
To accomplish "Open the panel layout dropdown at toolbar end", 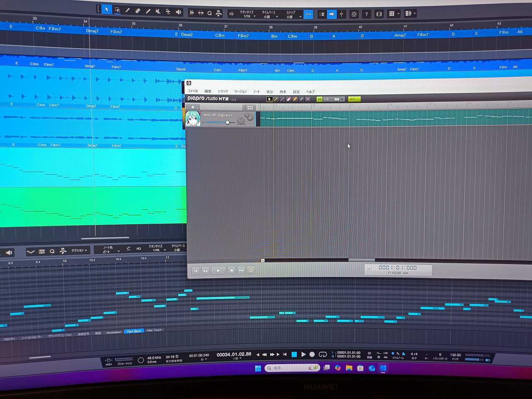I will (410, 13).
